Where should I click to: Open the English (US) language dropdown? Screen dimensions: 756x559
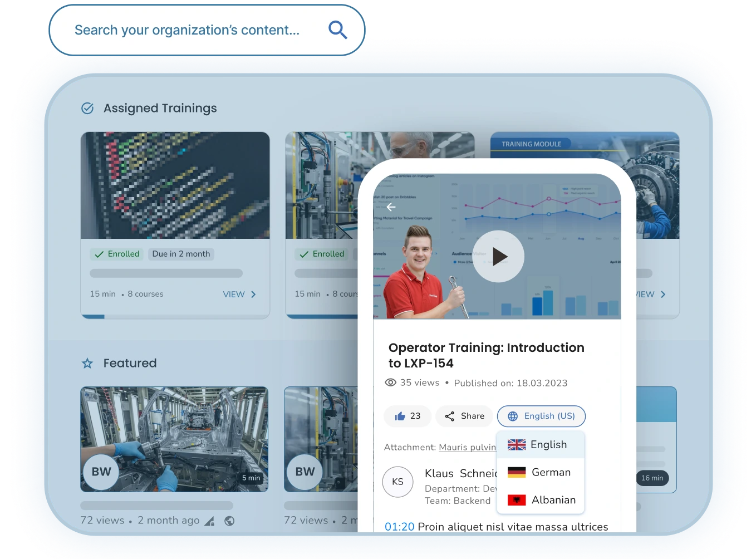[x=541, y=416]
